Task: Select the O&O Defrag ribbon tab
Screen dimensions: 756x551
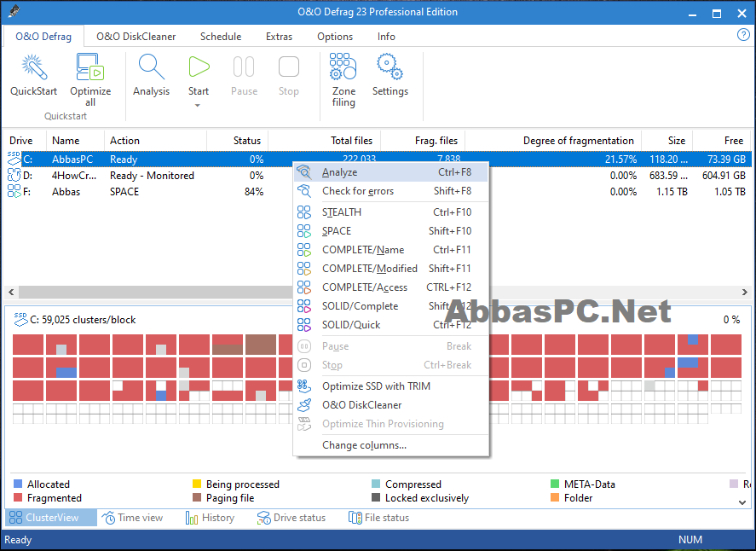Action: click(43, 37)
